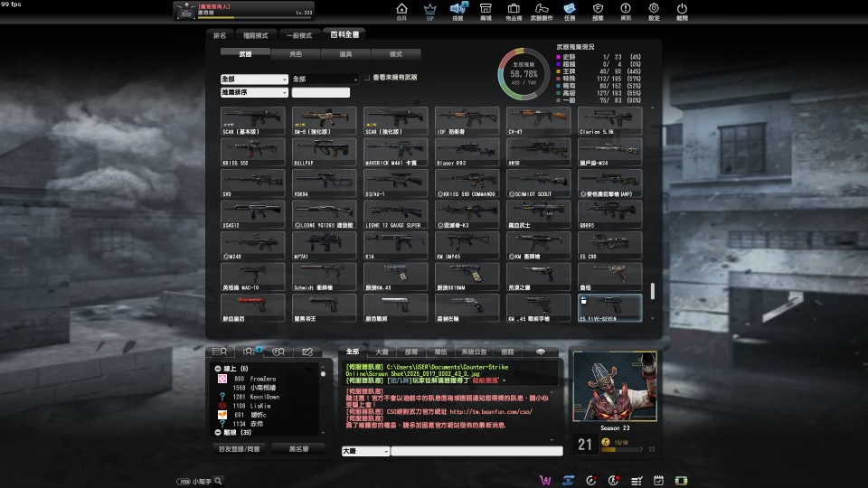Open the pink shopping cart icon
This screenshot has width=868, height=488.
pyautogui.click(x=545, y=480)
